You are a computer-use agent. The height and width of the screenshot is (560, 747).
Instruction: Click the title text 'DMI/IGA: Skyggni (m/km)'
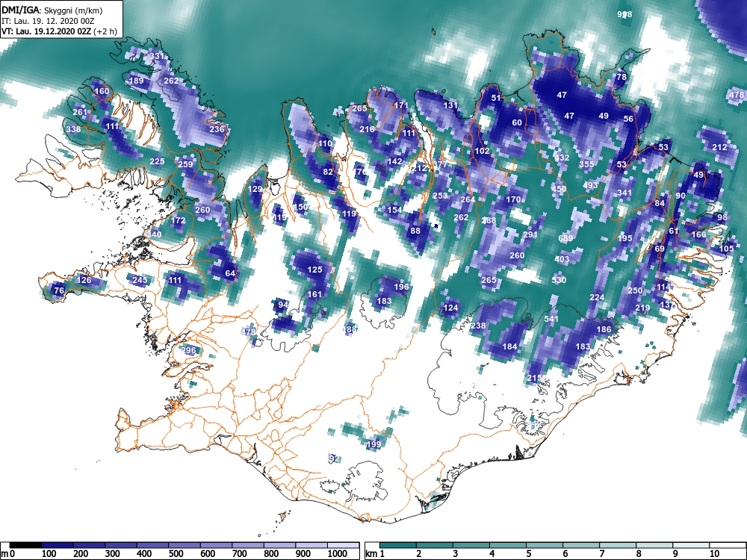coord(52,10)
